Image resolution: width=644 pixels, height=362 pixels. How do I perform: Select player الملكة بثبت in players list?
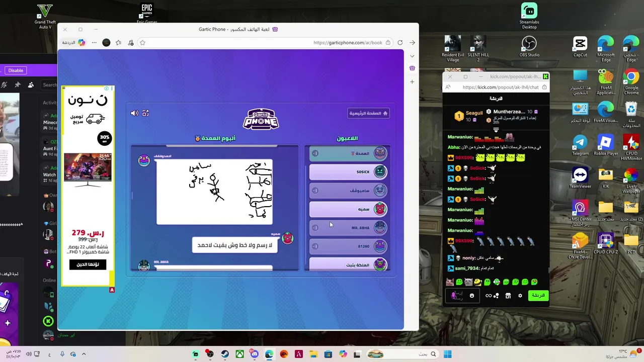348,264
